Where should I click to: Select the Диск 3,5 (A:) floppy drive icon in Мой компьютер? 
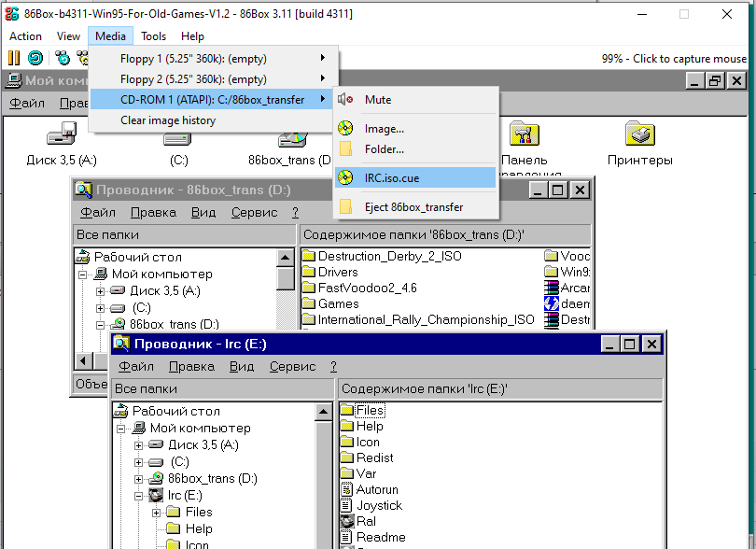[x=62, y=134]
